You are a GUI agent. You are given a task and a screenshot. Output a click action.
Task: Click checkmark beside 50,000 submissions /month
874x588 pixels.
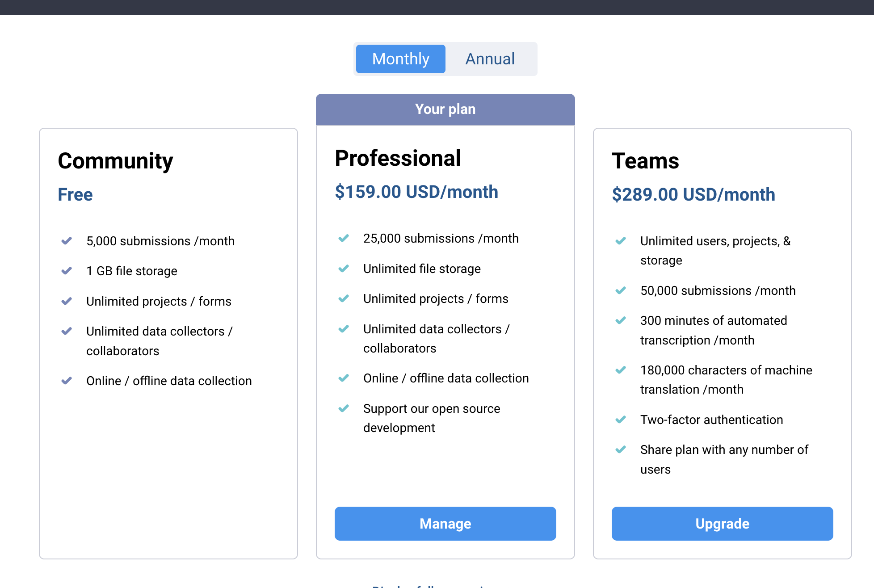(x=621, y=290)
